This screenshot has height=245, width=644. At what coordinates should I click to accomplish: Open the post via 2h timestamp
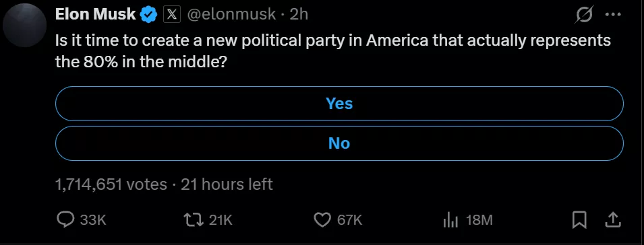(299, 15)
